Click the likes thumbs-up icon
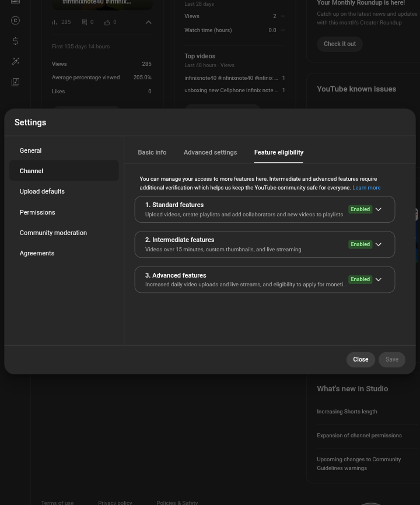This screenshot has height=505, width=420. 107,22
